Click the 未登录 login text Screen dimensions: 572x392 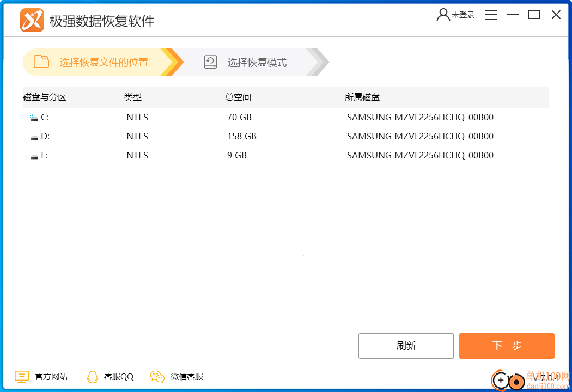tap(463, 15)
